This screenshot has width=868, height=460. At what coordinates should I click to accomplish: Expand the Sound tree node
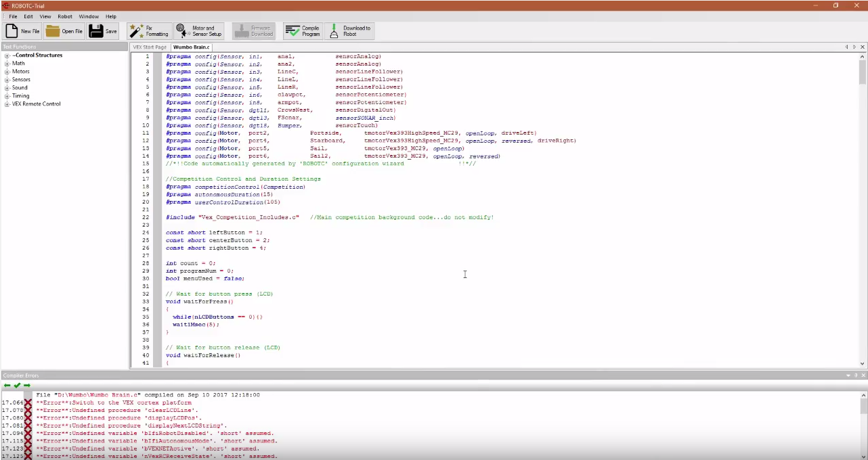coord(7,88)
